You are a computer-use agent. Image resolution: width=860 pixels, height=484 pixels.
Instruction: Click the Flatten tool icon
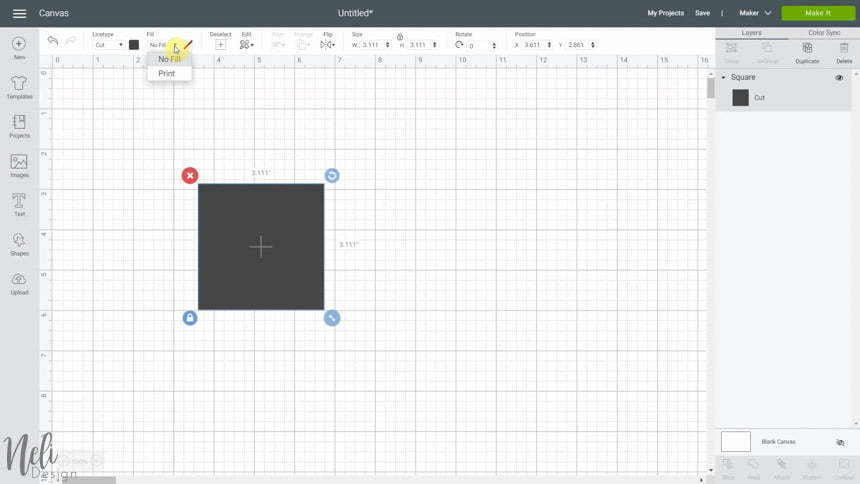click(x=812, y=464)
